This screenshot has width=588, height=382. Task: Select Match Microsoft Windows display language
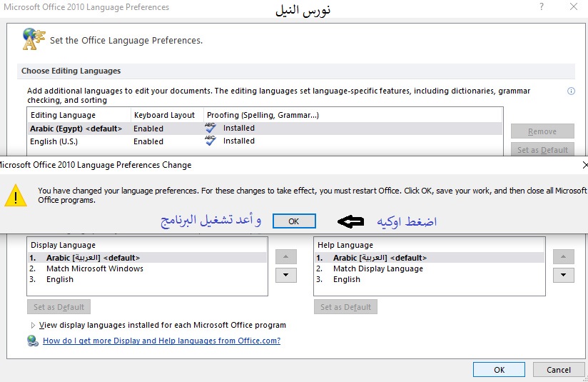[94, 268]
